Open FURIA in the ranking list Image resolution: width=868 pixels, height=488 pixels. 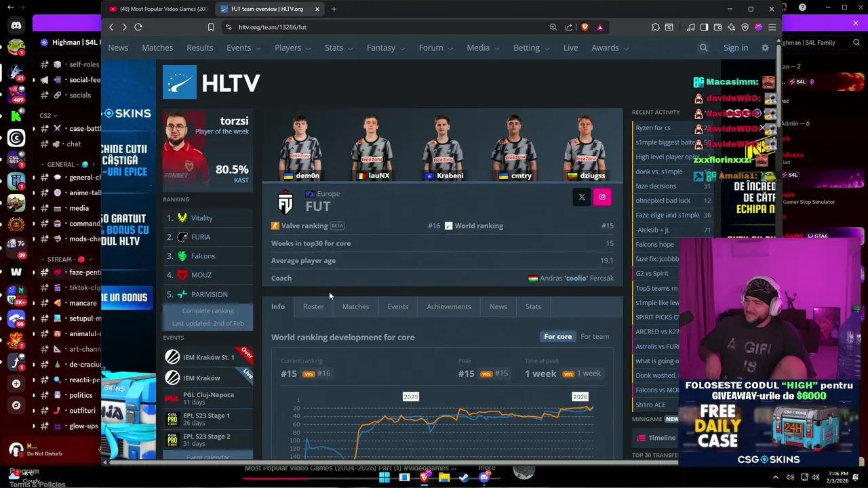[200, 237]
